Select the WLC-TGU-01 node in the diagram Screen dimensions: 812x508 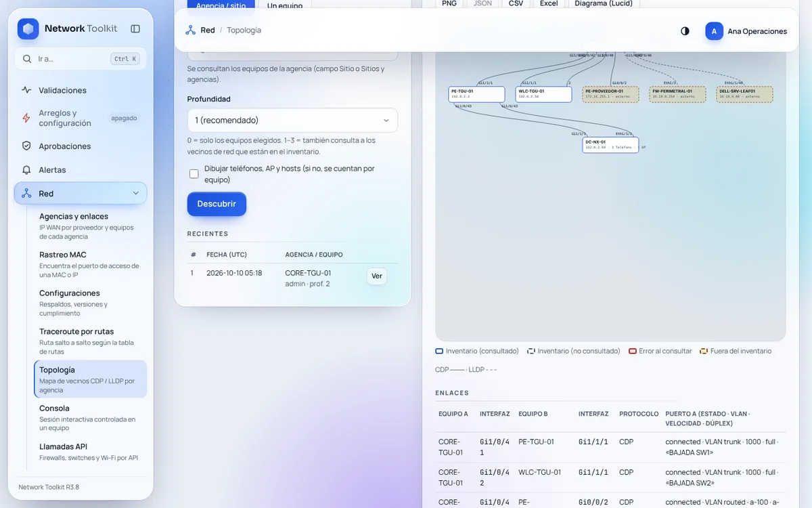(544, 94)
